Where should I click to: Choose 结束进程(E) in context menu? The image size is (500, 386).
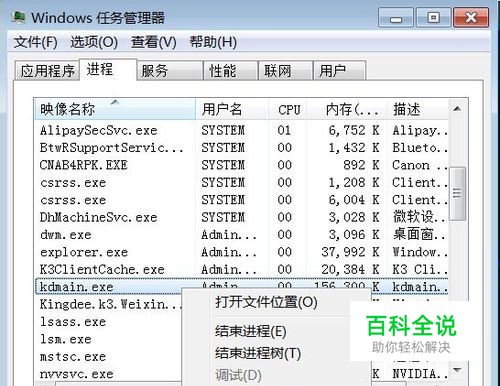click(x=251, y=331)
